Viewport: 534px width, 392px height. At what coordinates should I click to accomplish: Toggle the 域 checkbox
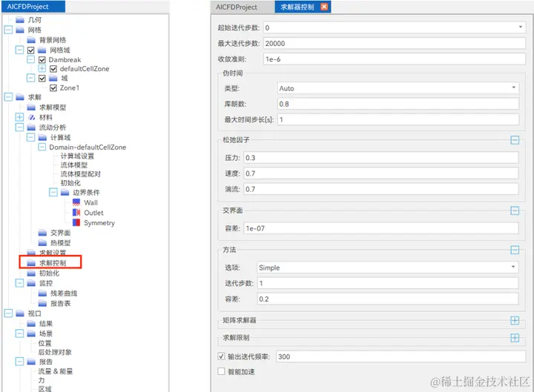(42, 79)
